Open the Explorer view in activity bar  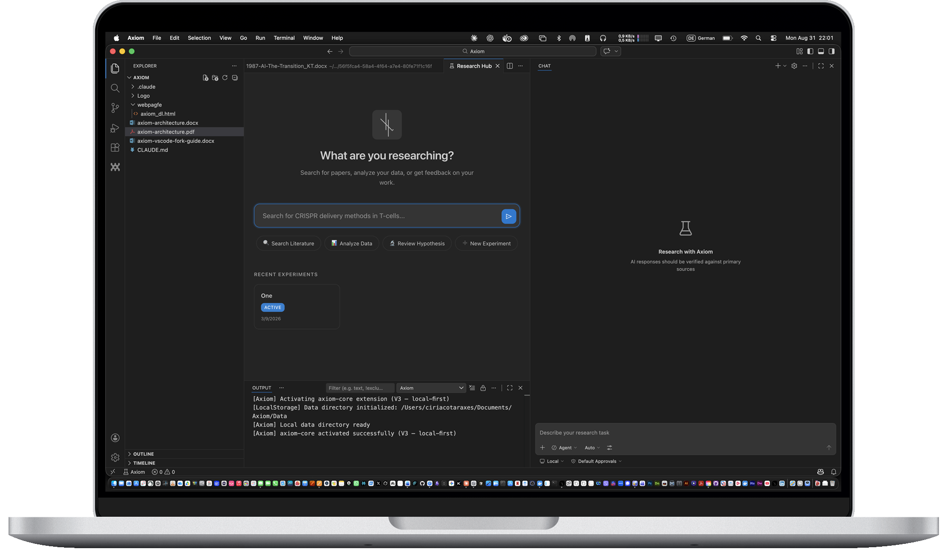tap(115, 68)
